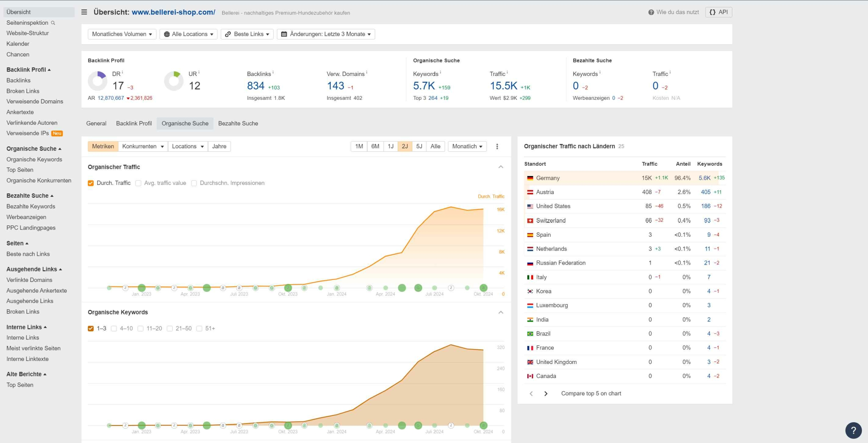Set chart range to Alle
The height and width of the screenshot is (443, 868).
pyautogui.click(x=436, y=147)
